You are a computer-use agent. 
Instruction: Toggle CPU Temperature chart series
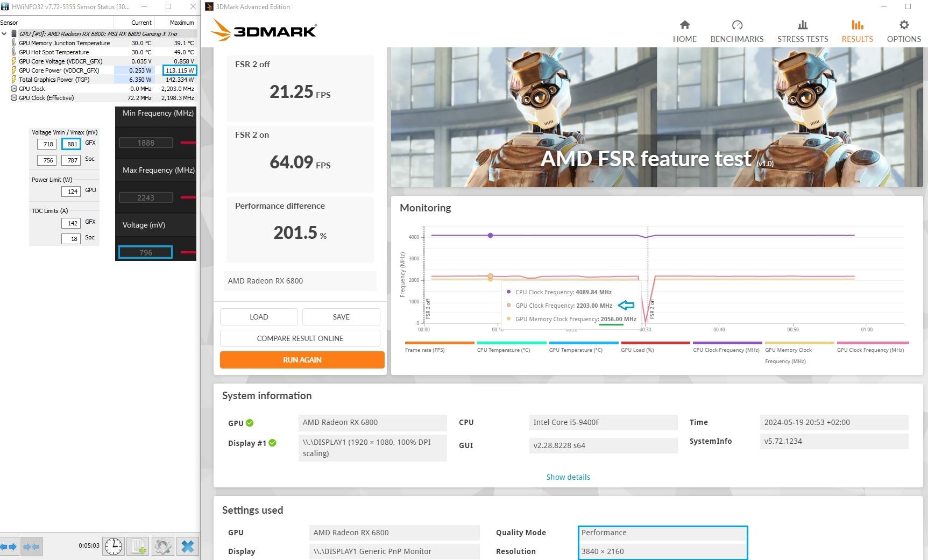click(511, 347)
